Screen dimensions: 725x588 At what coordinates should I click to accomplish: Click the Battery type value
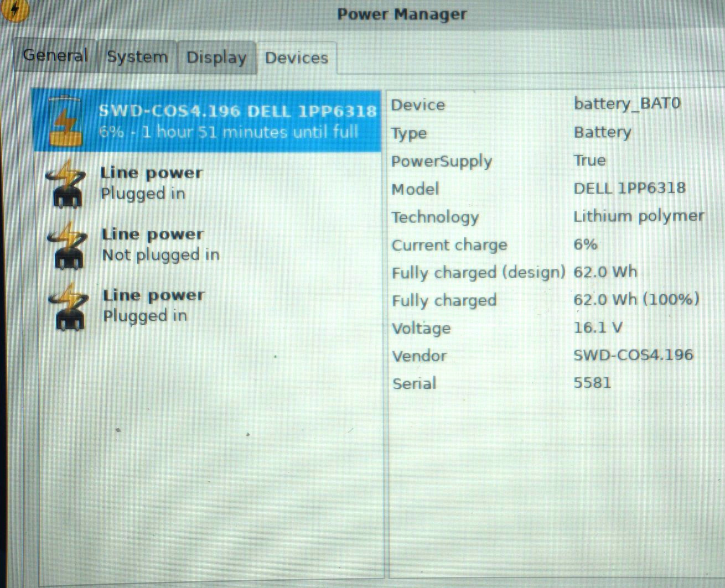[602, 132]
